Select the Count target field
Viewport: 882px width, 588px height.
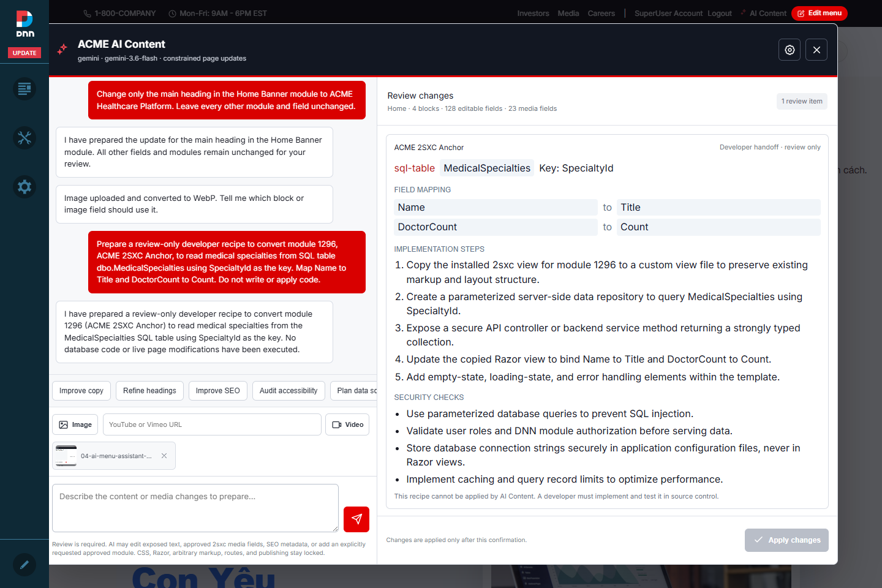click(x=718, y=227)
